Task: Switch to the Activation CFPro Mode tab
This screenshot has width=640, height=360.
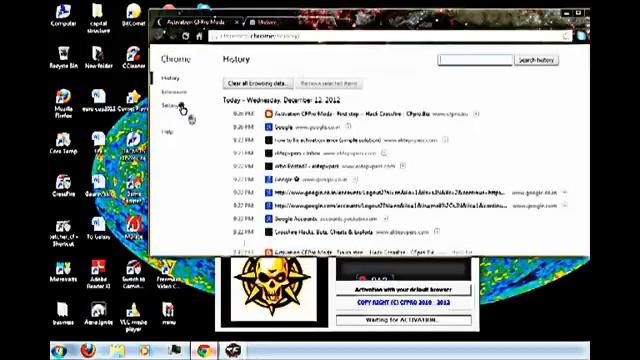Action: pyautogui.click(x=195, y=22)
